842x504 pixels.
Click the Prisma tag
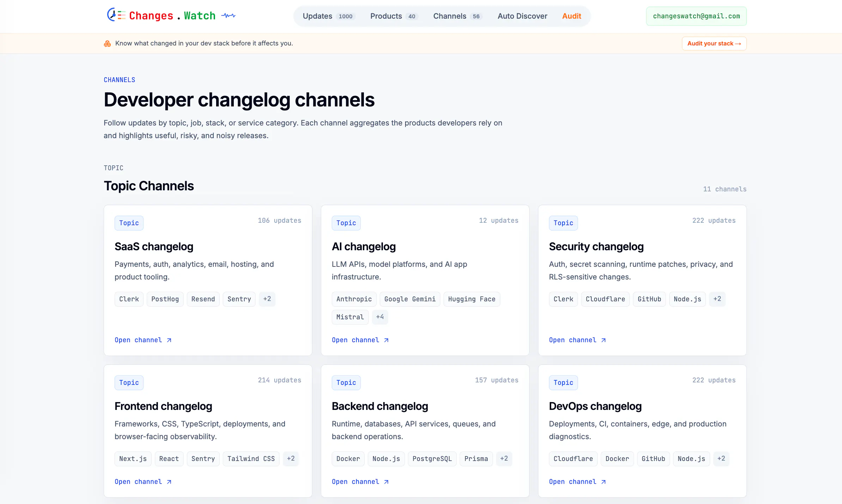click(476, 459)
